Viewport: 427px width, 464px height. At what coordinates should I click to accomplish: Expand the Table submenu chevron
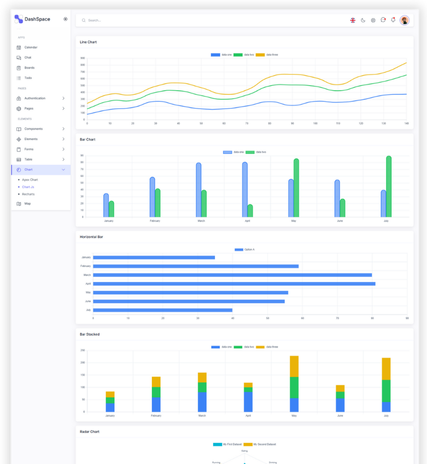pyautogui.click(x=63, y=159)
